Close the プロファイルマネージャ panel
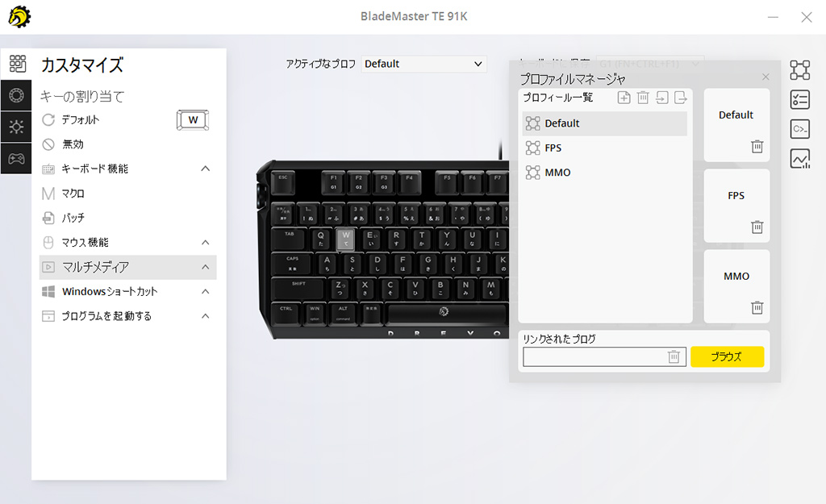The width and height of the screenshot is (826, 504). pyautogui.click(x=766, y=77)
